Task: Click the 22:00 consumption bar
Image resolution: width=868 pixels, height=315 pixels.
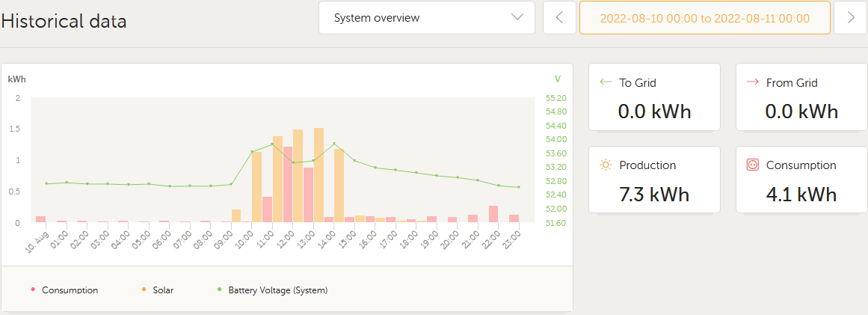Action: click(x=493, y=214)
